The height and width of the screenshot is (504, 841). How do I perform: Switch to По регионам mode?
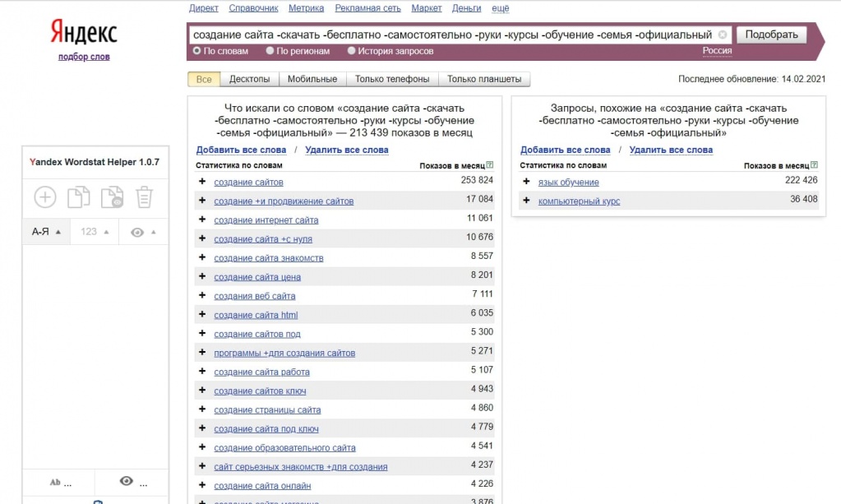pyautogui.click(x=270, y=50)
